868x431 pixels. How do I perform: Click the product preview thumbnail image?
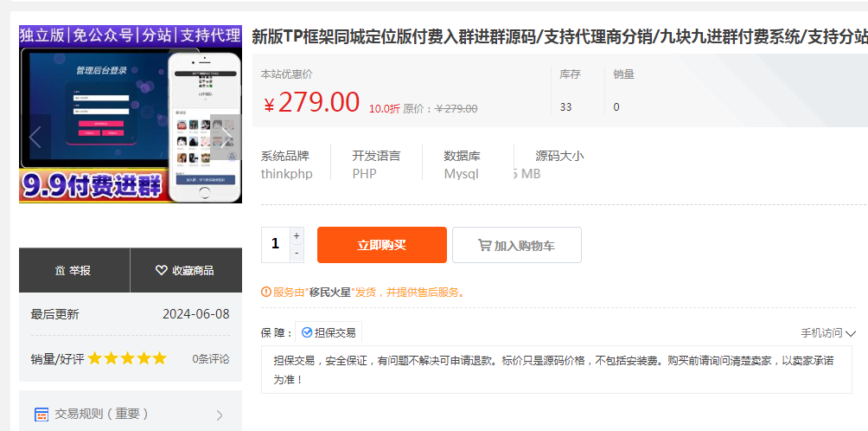(x=130, y=114)
